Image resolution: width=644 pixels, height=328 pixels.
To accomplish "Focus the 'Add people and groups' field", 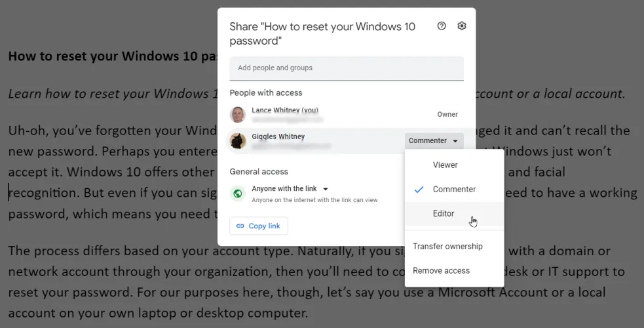I will coord(346,68).
